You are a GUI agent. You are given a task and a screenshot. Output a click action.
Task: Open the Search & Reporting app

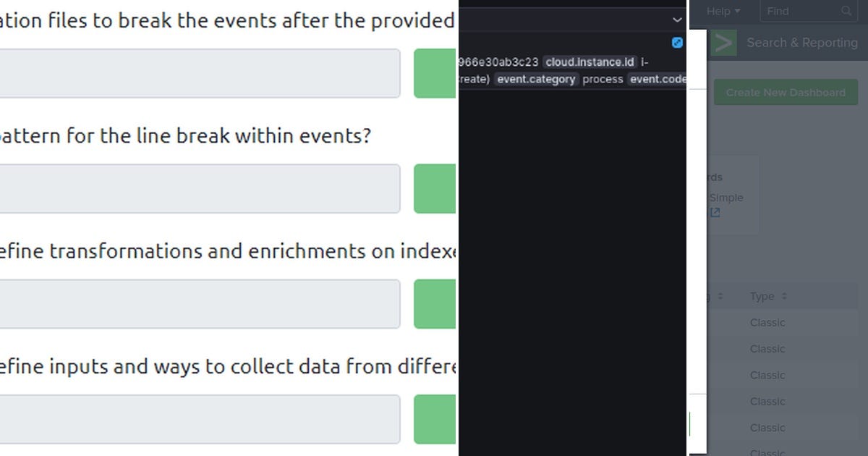(802, 43)
